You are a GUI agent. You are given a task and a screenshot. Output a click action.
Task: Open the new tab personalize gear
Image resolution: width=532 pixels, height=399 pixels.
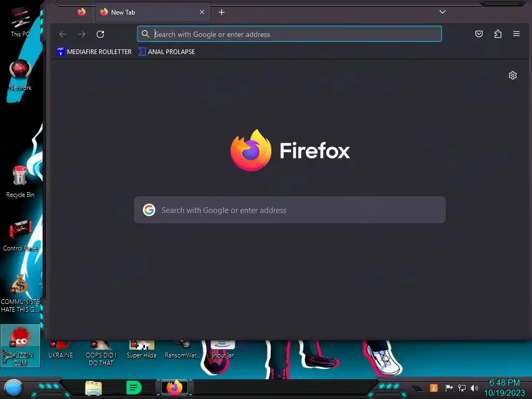point(513,75)
